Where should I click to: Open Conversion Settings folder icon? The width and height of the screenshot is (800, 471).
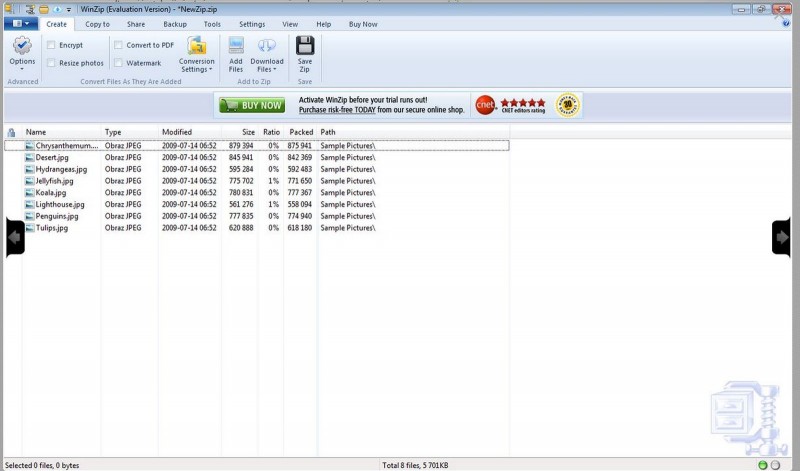tap(197, 45)
